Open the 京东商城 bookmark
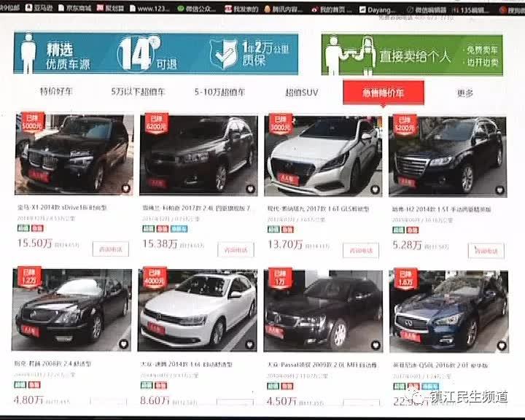This screenshot has height=420, width=525. pos(74,8)
